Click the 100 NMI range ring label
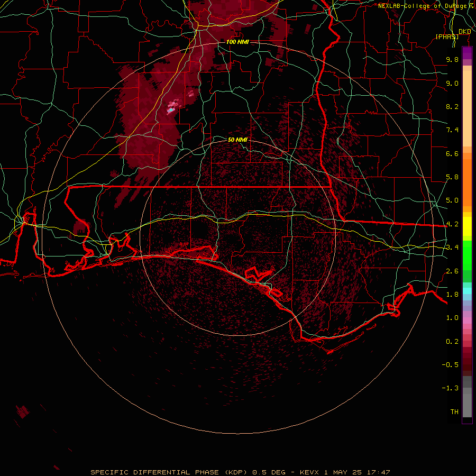476x476 pixels. 237,42
